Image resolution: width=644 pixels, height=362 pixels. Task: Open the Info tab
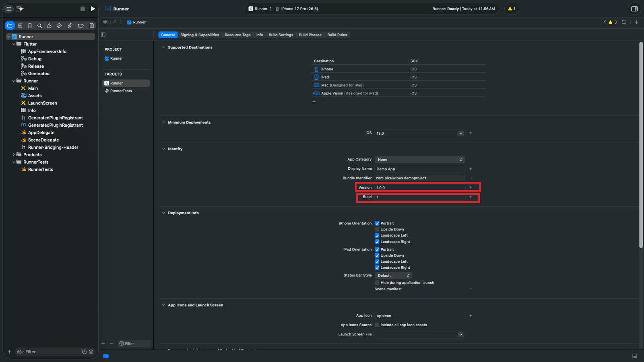coord(260,35)
